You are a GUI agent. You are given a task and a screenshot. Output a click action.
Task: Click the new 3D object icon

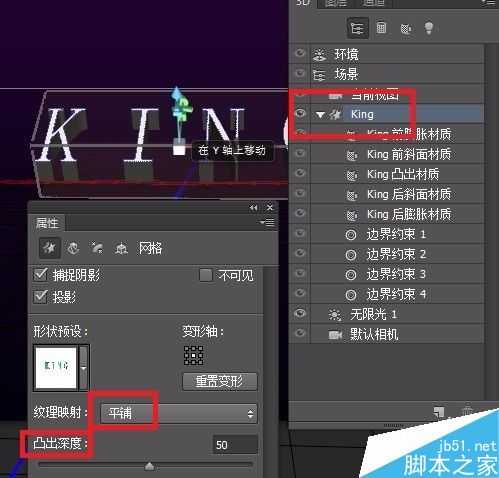coord(440,412)
